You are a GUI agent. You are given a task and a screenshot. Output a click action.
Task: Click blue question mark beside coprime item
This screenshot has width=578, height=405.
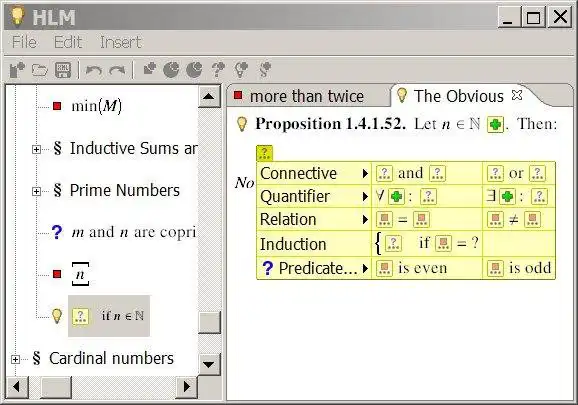tap(57, 232)
